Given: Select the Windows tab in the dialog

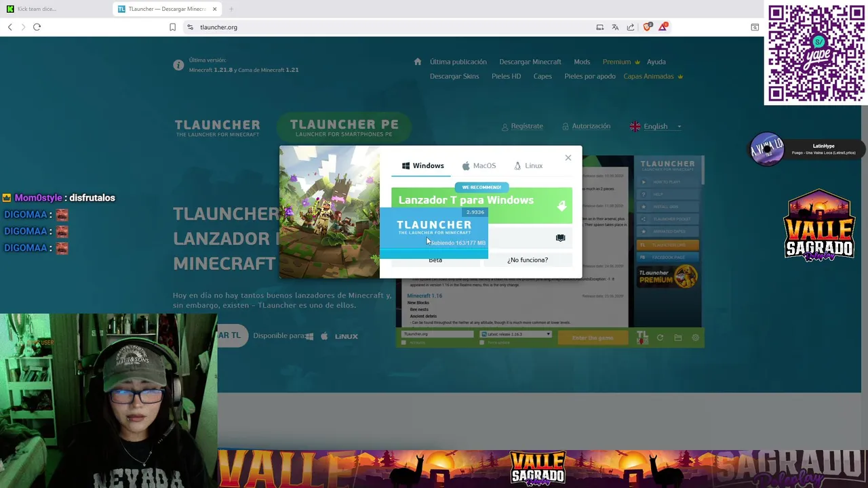Looking at the screenshot, I should click(423, 165).
